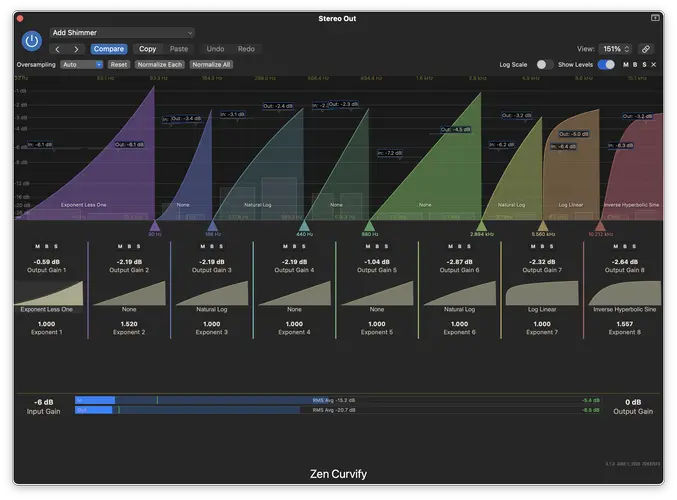Click the link icon beside View percentage

(x=646, y=48)
